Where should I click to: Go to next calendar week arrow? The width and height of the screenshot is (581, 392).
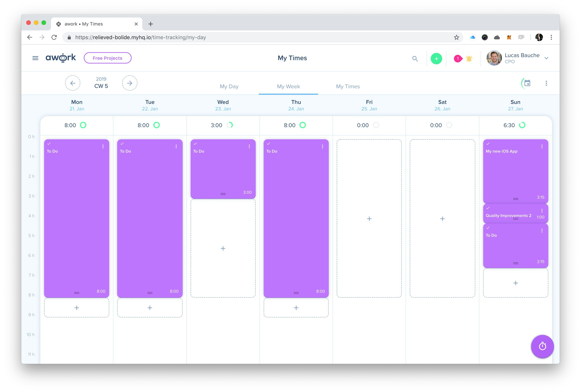click(129, 83)
